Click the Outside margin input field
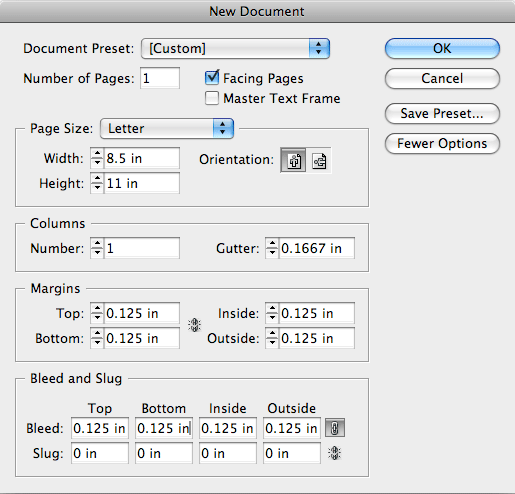 point(317,338)
